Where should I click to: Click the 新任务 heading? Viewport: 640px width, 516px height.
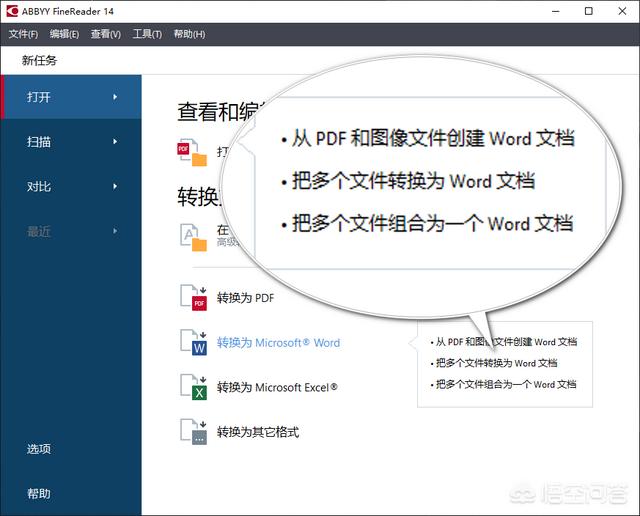point(39,60)
